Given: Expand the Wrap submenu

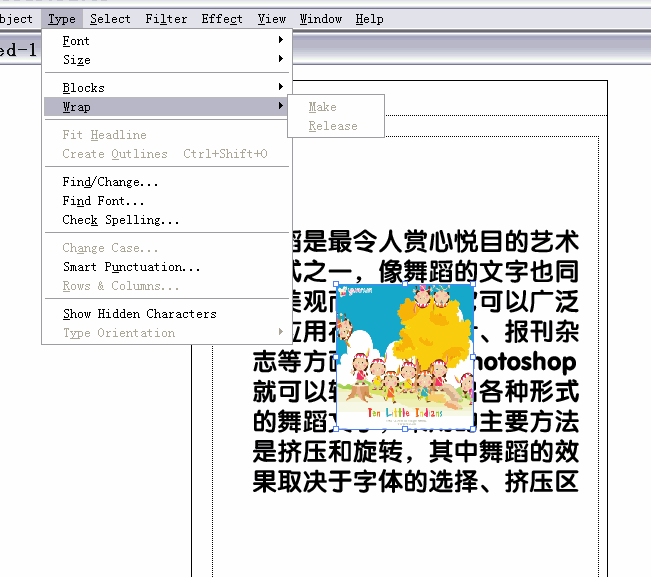Looking at the screenshot, I should click(x=166, y=107).
